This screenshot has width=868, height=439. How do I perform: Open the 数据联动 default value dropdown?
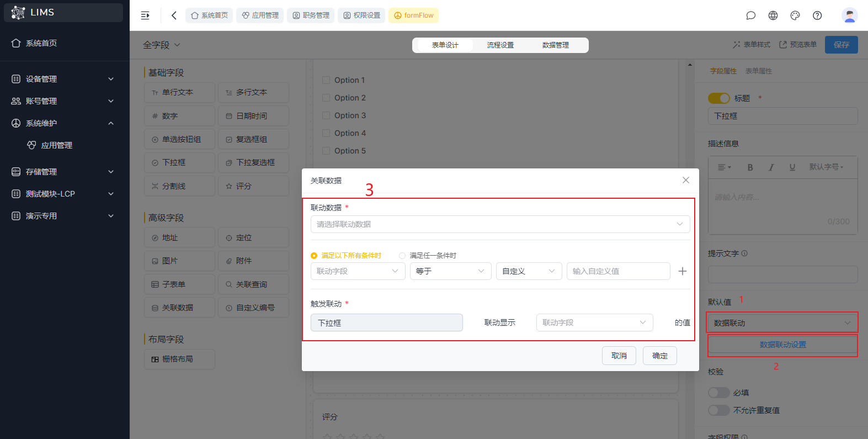782,323
